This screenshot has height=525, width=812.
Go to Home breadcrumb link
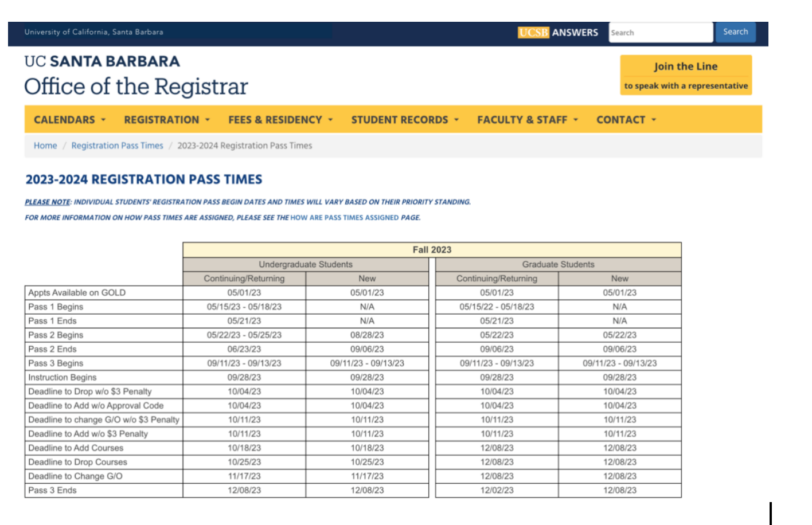[x=45, y=146]
